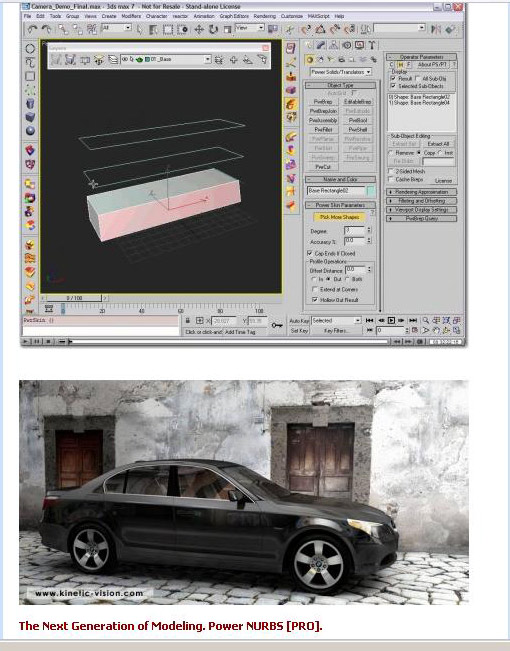
Task: Click the Play Animation button
Action: [x=391, y=320]
